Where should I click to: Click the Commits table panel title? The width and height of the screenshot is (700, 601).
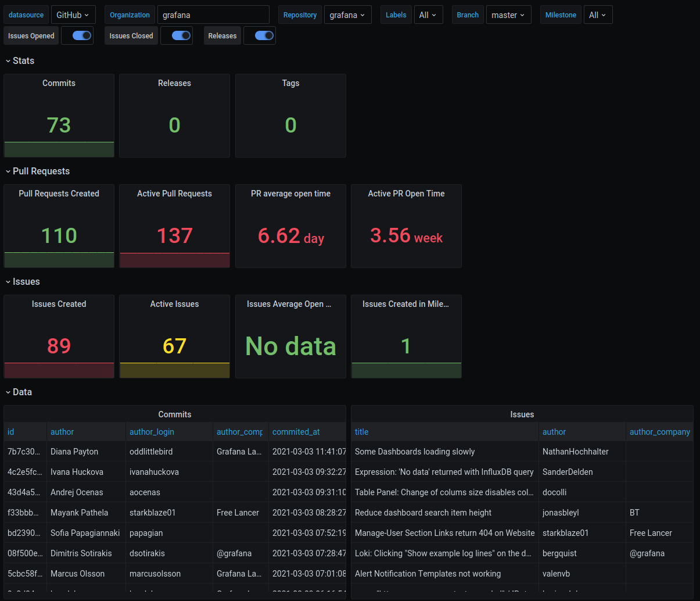[x=174, y=414]
